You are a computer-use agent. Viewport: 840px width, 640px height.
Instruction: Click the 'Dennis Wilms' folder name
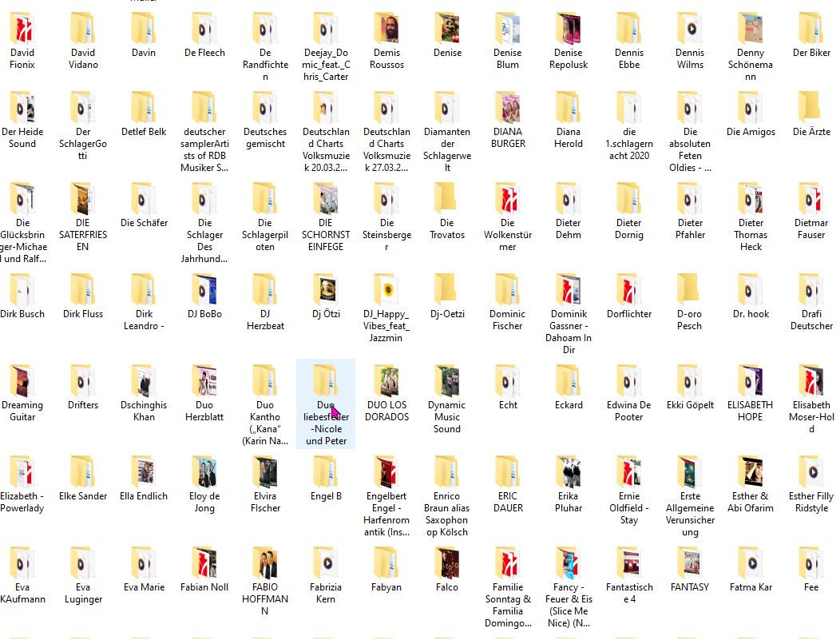(690, 58)
